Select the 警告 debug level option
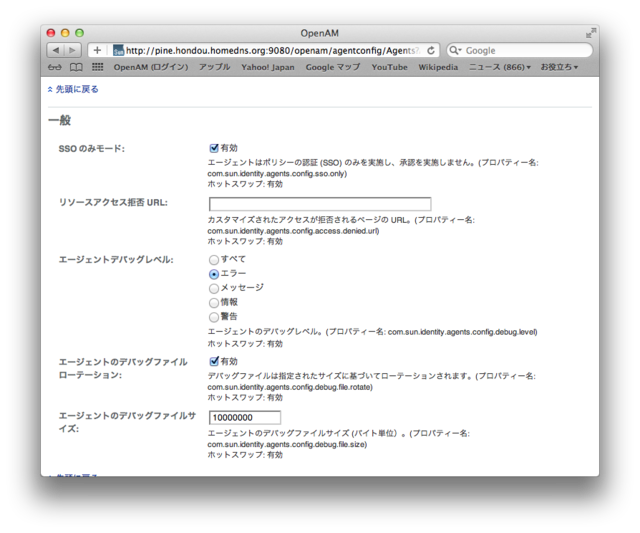Viewport: 640px width, 533px height. pos(214,316)
